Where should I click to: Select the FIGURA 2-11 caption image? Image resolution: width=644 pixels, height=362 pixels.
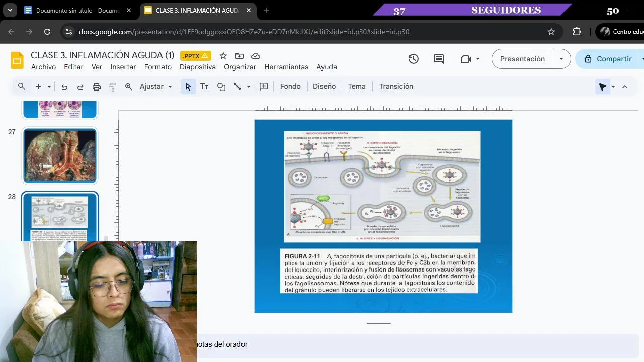(378, 271)
